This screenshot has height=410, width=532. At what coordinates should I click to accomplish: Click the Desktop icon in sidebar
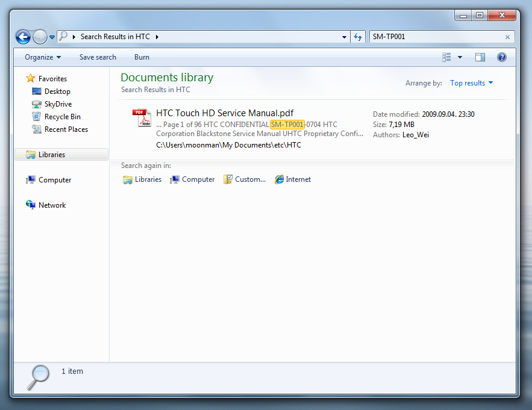(37, 92)
